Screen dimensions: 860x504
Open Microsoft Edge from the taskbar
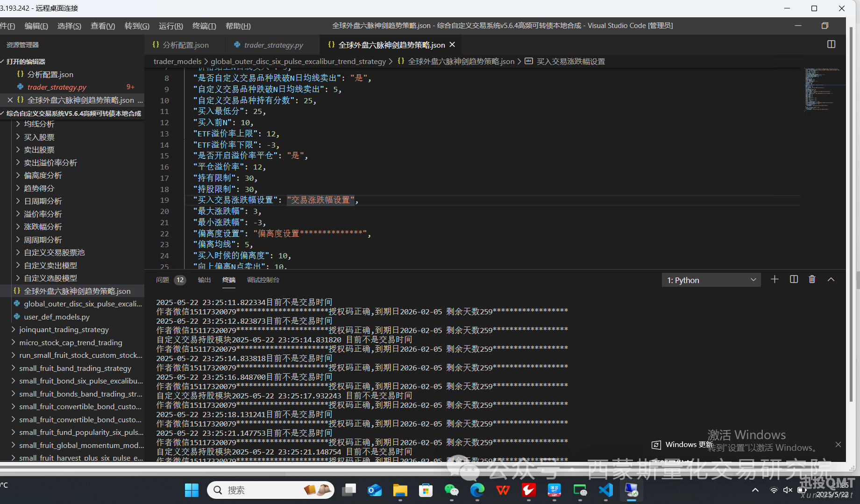coord(477,490)
